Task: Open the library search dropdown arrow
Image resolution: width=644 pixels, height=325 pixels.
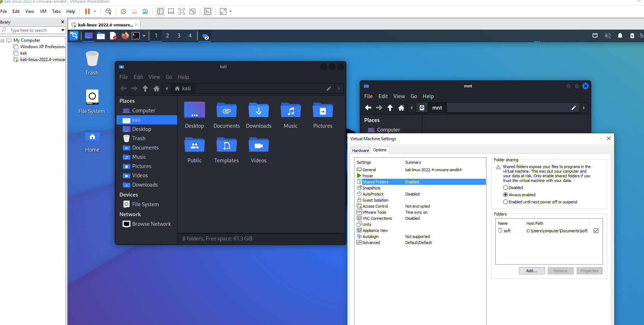Action: [x=63, y=30]
